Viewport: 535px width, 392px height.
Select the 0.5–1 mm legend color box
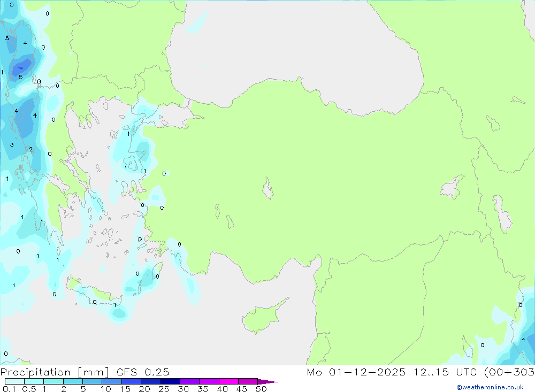click(34, 381)
